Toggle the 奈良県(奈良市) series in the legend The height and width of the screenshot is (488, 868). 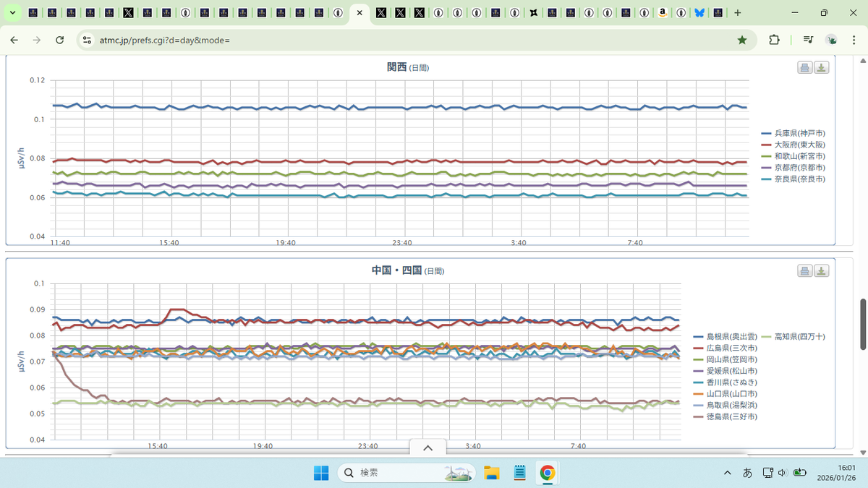coord(793,179)
